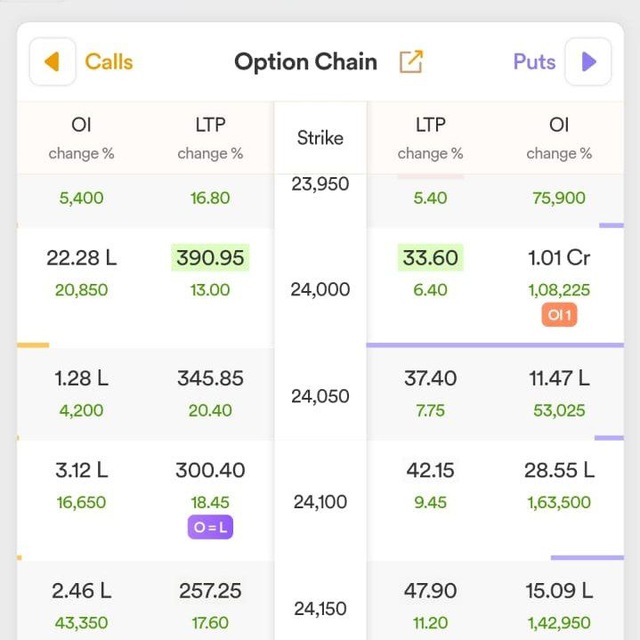Image resolution: width=640 pixels, height=640 pixels.
Task: Select the 24,000 strike row
Action: click(320, 288)
